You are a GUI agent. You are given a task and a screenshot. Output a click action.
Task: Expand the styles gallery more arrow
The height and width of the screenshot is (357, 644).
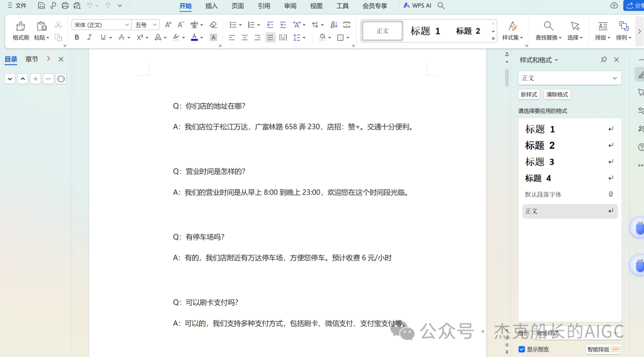pyautogui.click(x=493, y=38)
